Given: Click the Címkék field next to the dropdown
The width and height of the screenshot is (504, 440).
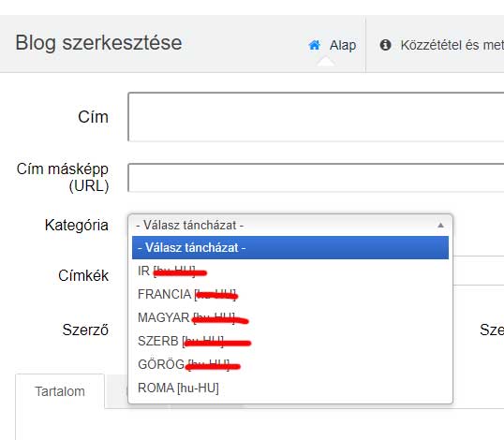Looking at the screenshot, I should pos(479,271).
